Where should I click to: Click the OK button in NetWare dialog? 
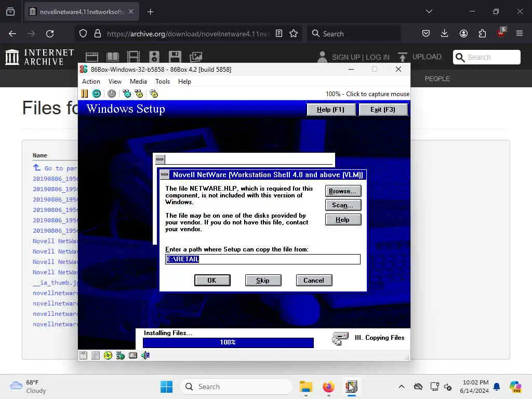tap(212, 280)
